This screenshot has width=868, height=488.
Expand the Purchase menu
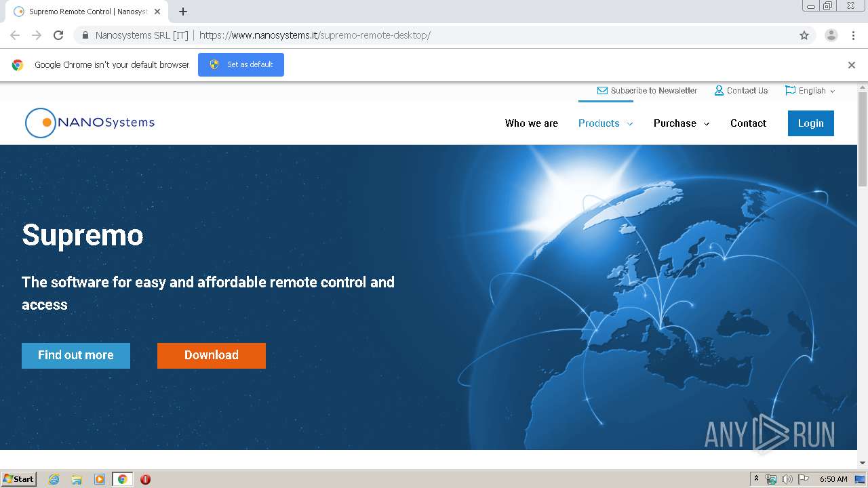click(x=682, y=123)
